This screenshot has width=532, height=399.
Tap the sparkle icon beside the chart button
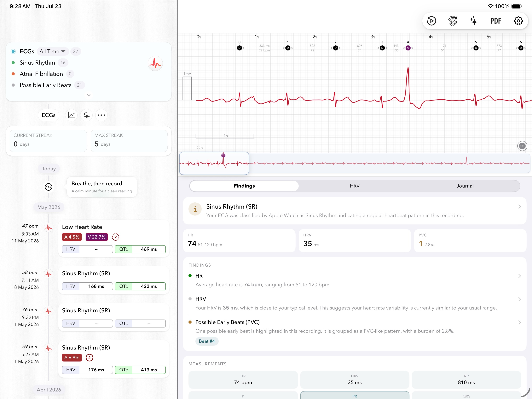[x=86, y=115]
